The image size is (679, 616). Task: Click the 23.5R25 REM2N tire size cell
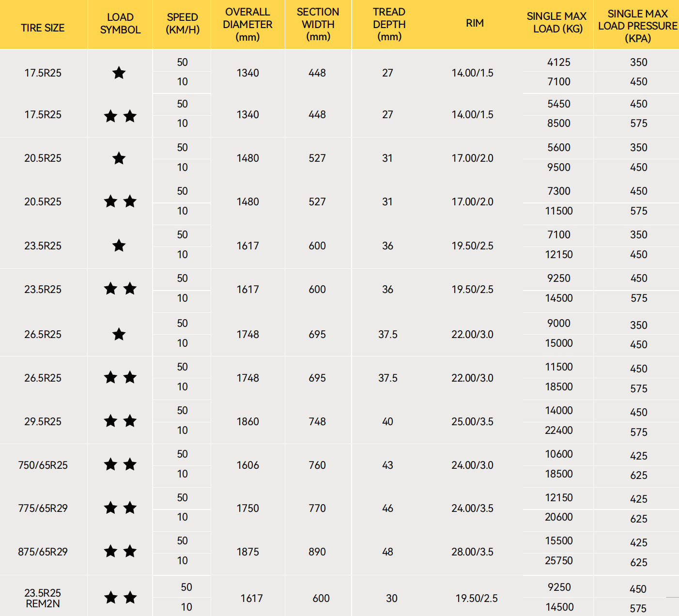pos(43,598)
